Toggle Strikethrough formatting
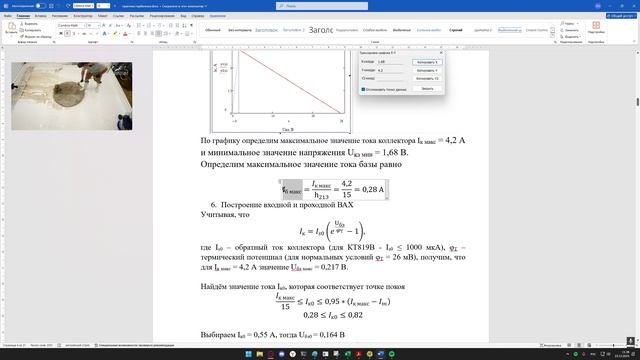This screenshot has height=360, width=640. 84,33
